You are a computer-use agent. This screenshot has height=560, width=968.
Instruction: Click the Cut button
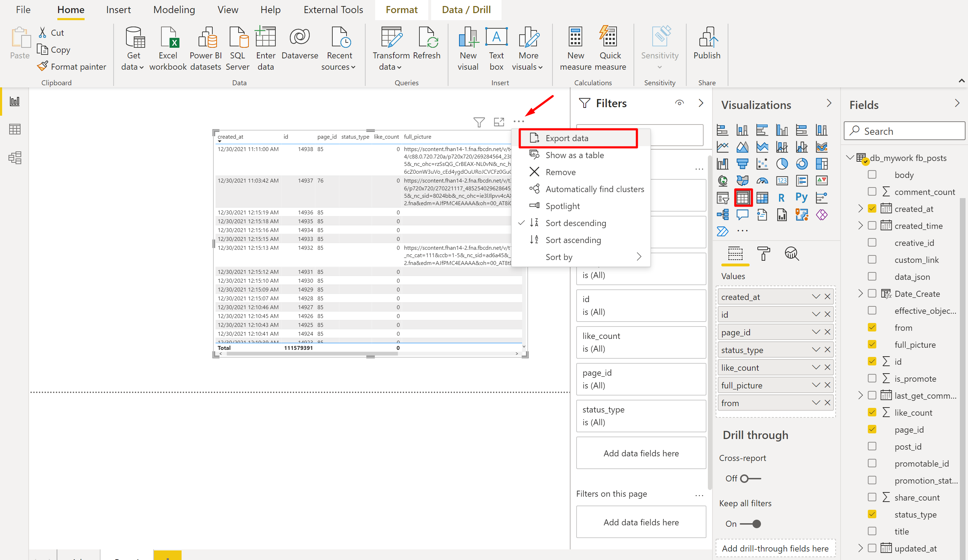click(50, 33)
